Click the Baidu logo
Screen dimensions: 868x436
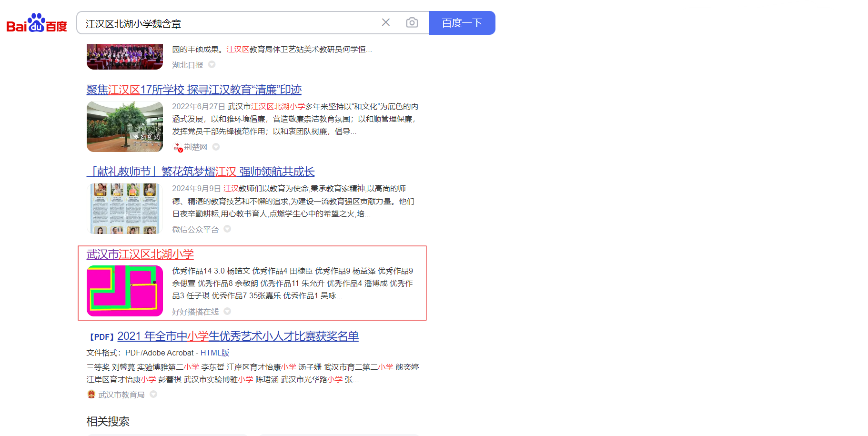(37, 23)
